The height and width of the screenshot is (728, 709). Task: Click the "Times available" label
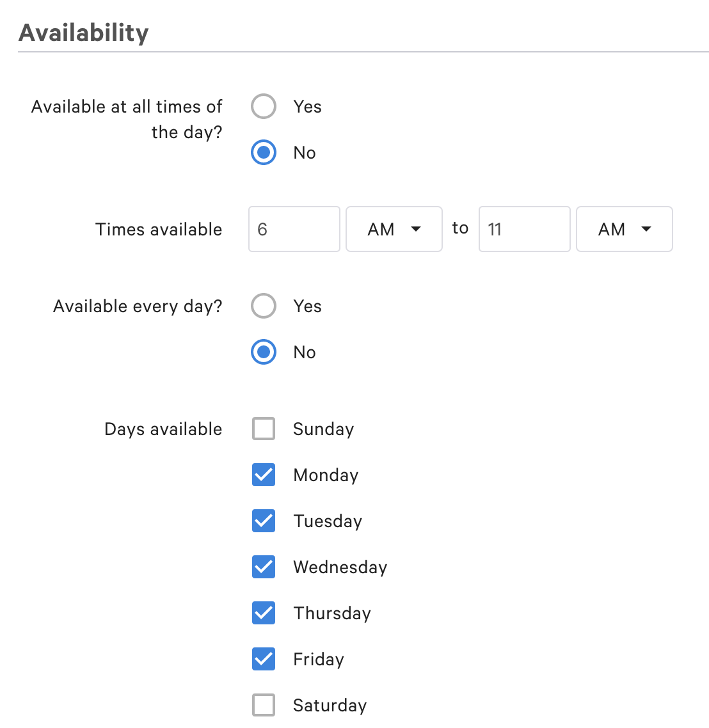coord(159,230)
